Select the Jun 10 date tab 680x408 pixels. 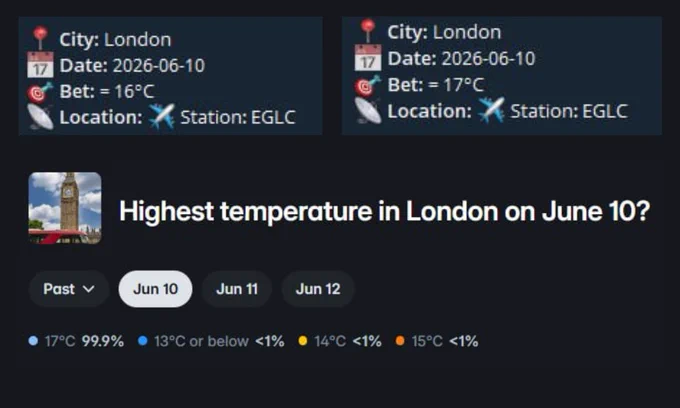[x=155, y=289]
